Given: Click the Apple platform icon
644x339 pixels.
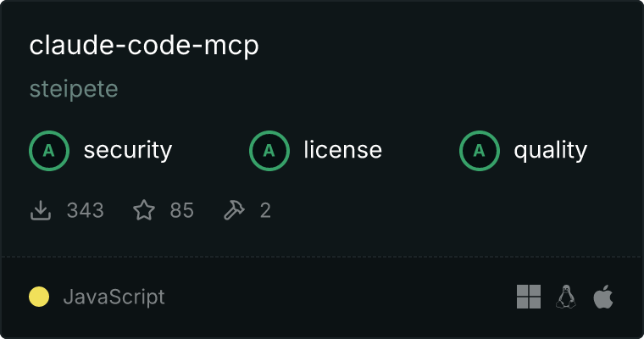Looking at the screenshot, I should pos(603,297).
